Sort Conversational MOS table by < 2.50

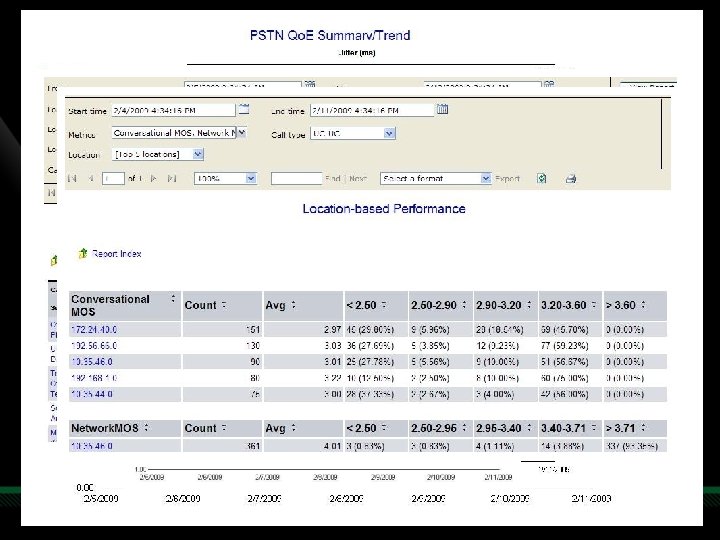point(384,305)
